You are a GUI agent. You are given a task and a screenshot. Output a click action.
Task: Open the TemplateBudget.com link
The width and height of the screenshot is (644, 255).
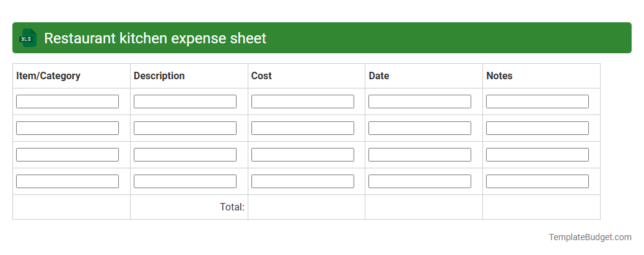click(x=590, y=237)
